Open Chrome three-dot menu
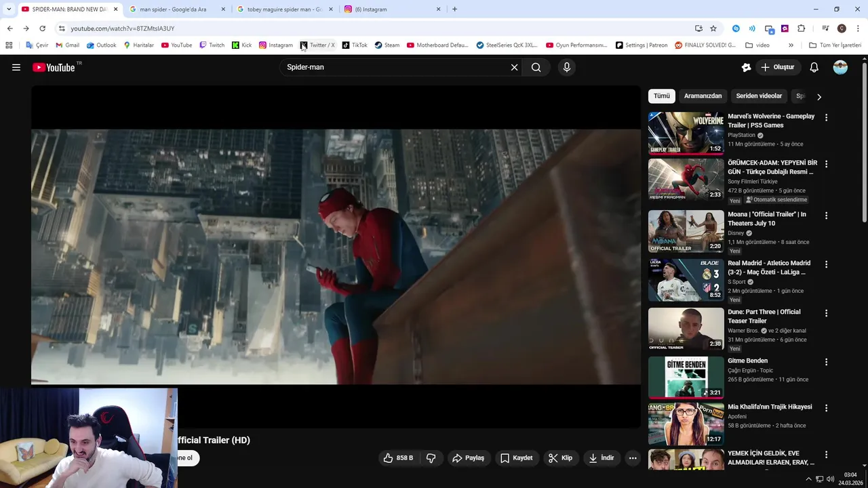 coord(859,28)
